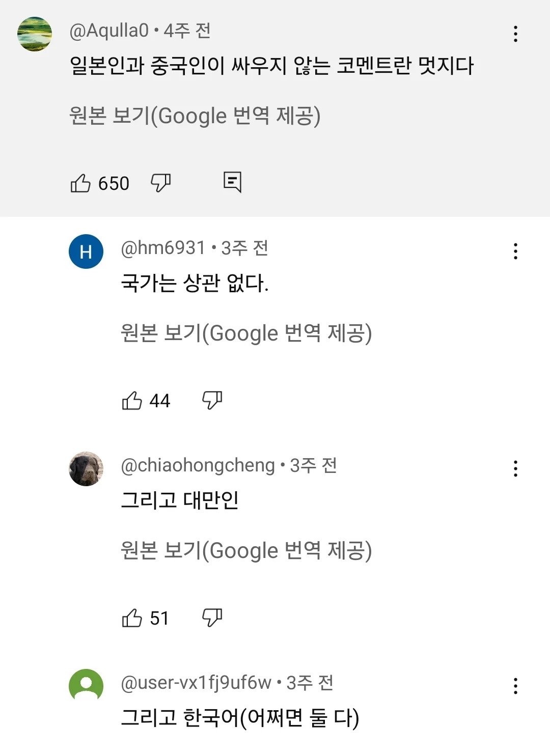Like the @hm6931 reply with 44 likes
The height and width of the screenshot is (756, 550).
tap(132, 401)
